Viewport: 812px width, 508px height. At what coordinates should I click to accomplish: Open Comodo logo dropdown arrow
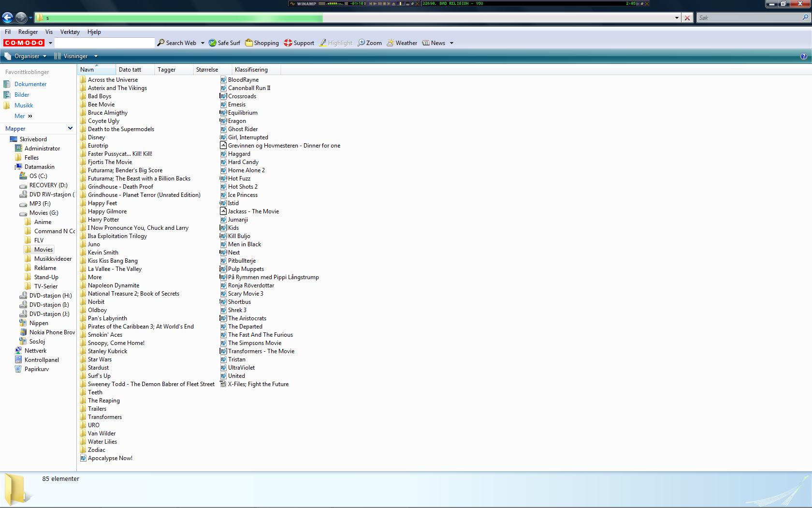tap(50, 43)
